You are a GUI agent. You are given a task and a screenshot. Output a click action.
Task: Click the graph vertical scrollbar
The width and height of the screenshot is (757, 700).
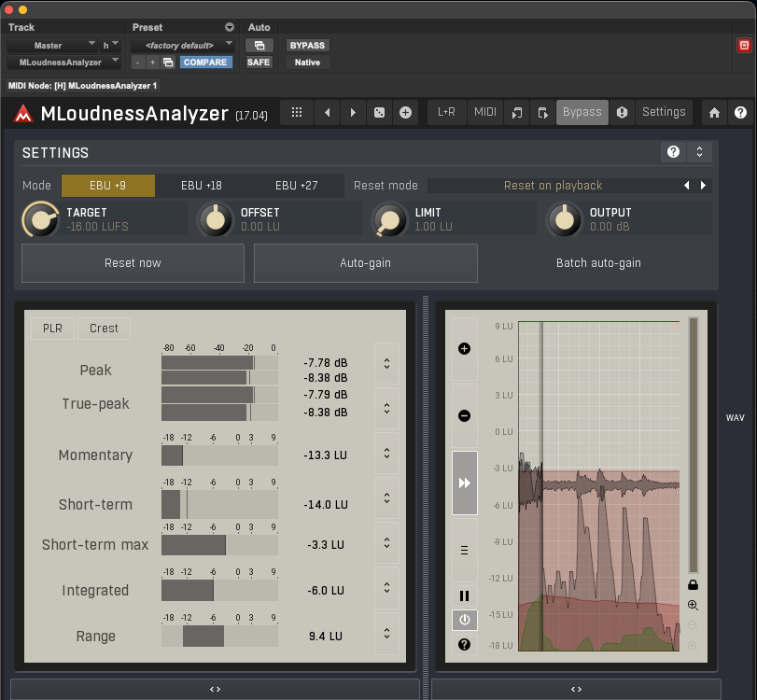coord(694,444)
